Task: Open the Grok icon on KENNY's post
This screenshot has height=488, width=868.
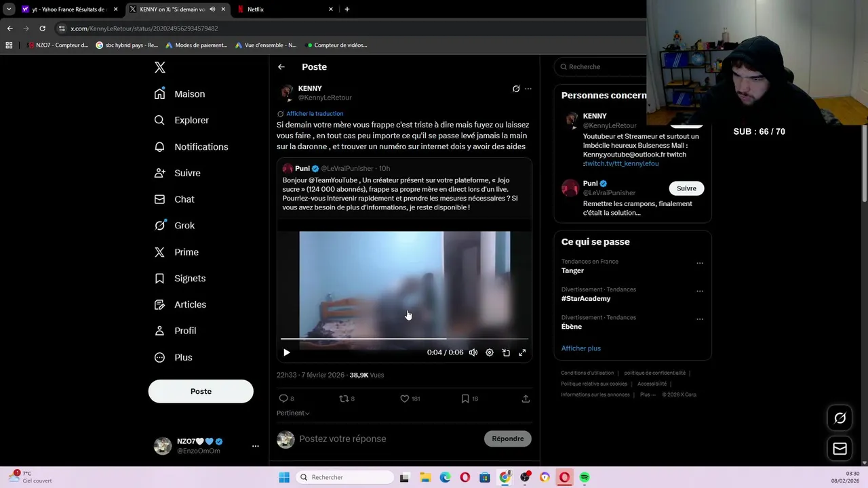Action: pos(516,89)
